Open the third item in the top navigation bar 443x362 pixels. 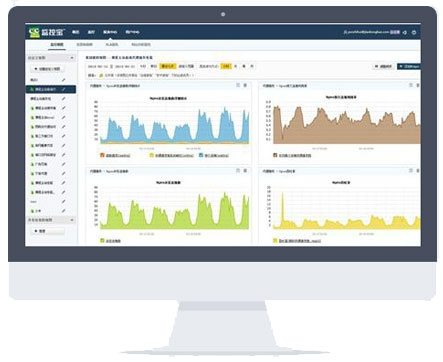point(110,32)
